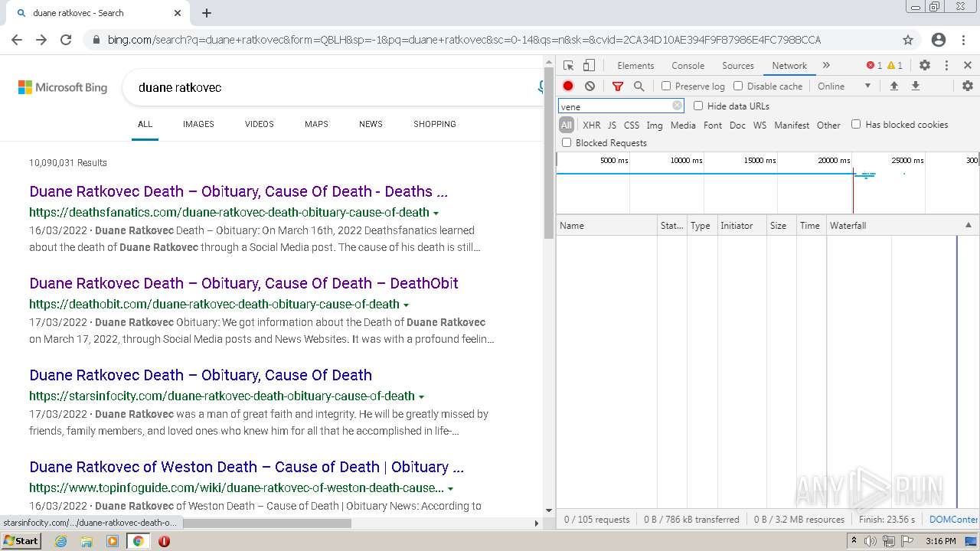Close the DevTools panel
The image size is (980, 551).
pos(968,66)
